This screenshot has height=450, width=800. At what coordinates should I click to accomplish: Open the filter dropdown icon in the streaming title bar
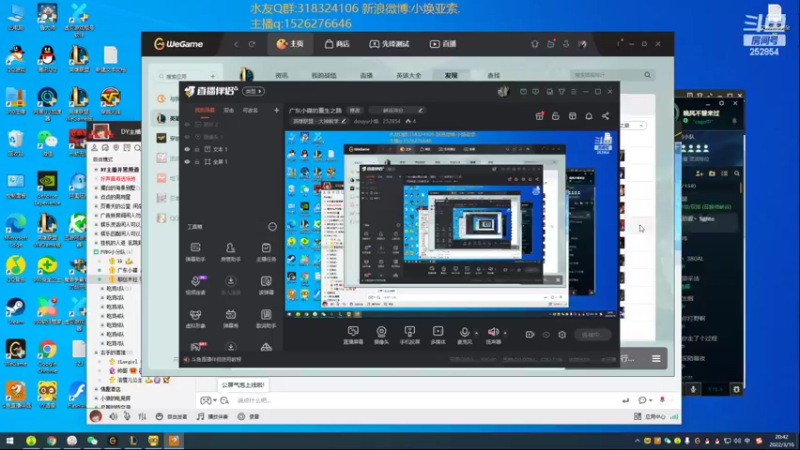click(x=562, y=92)
